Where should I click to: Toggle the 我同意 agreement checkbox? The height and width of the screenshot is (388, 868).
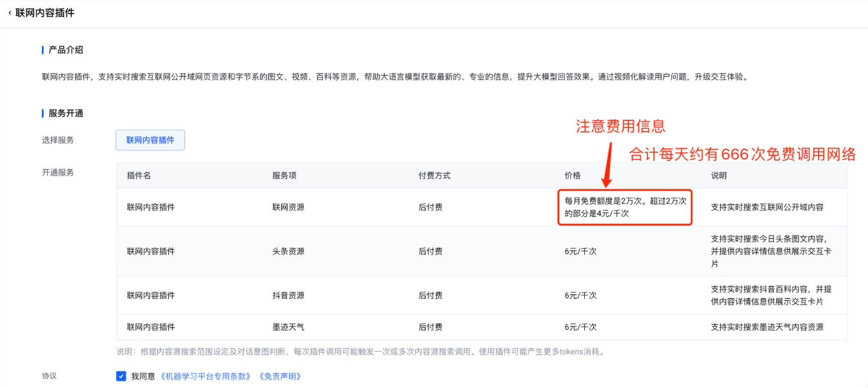121,376
